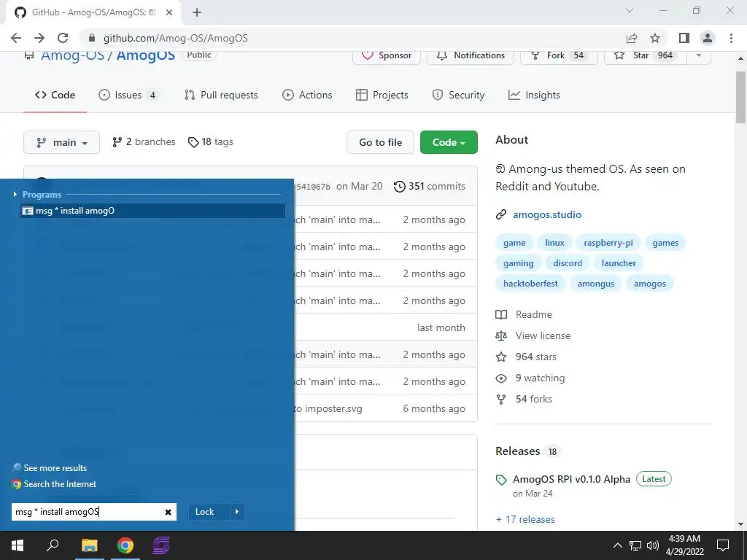Open the Windows Start button
The height and width of the screenshot is (560, 747).
(x=18, y=545)
